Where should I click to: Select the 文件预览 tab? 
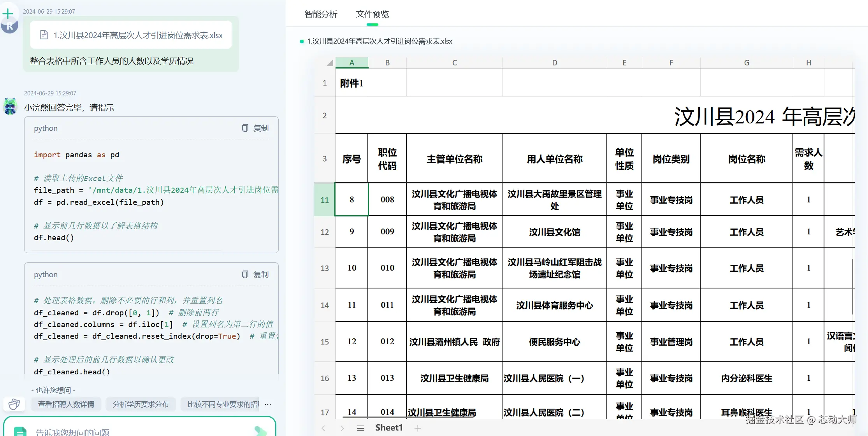click(372, 14)
